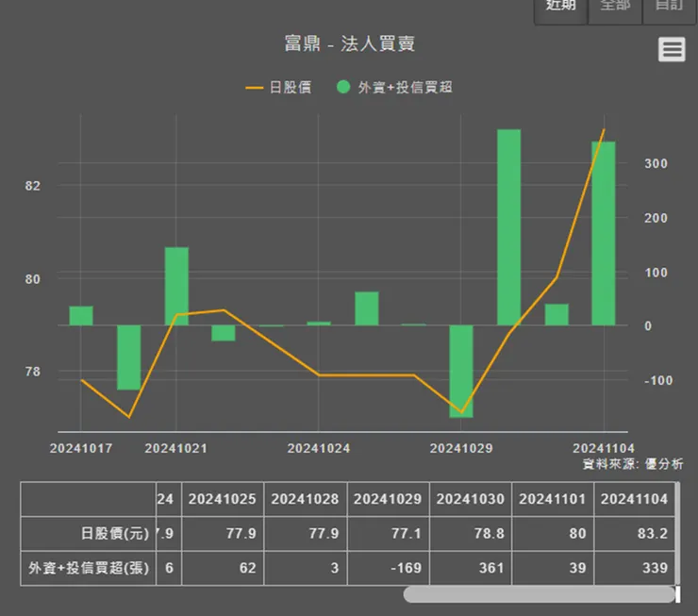Click the 82 left-axis label

point(32,186)
